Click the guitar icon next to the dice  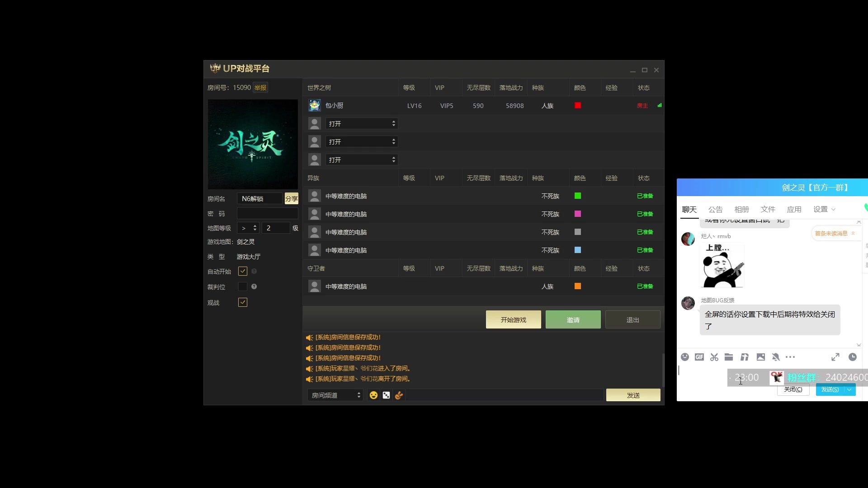pos(399,395)
